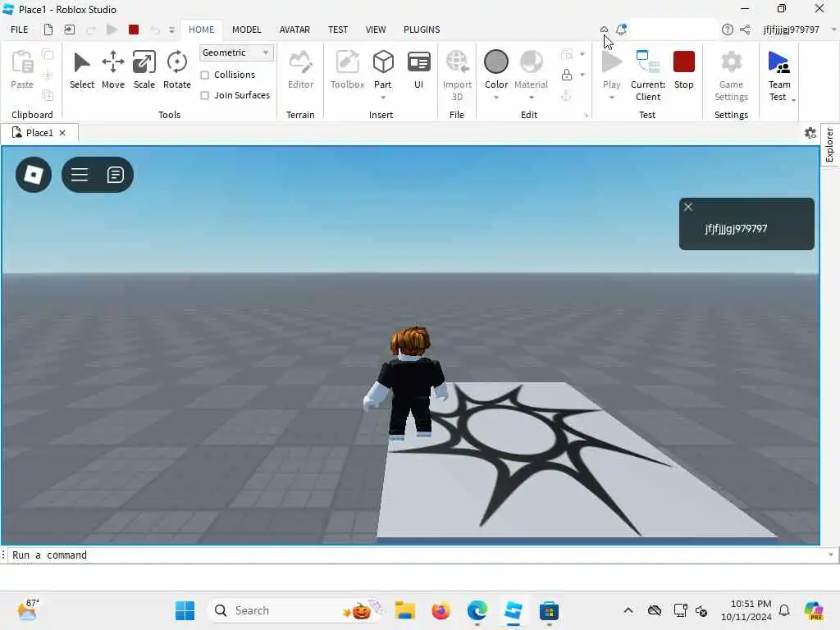This screenshot has width=840, height=630.
Task: Click the red stop square in quick access bar
Action: 134,30
